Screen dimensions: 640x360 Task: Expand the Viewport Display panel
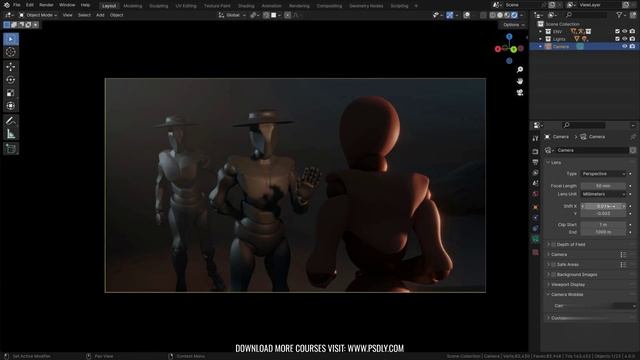click(x=548, y=284)
